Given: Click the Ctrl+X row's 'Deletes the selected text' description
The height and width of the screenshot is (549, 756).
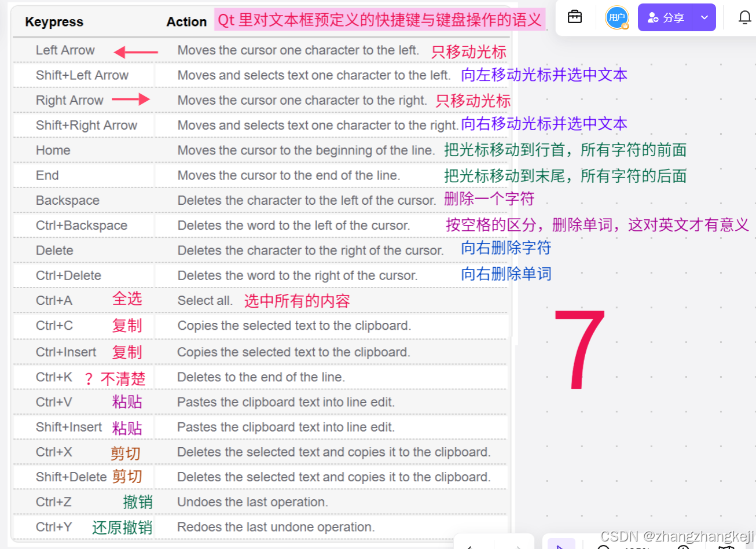Looking at the screenshot, I should (x=334, y=452).
